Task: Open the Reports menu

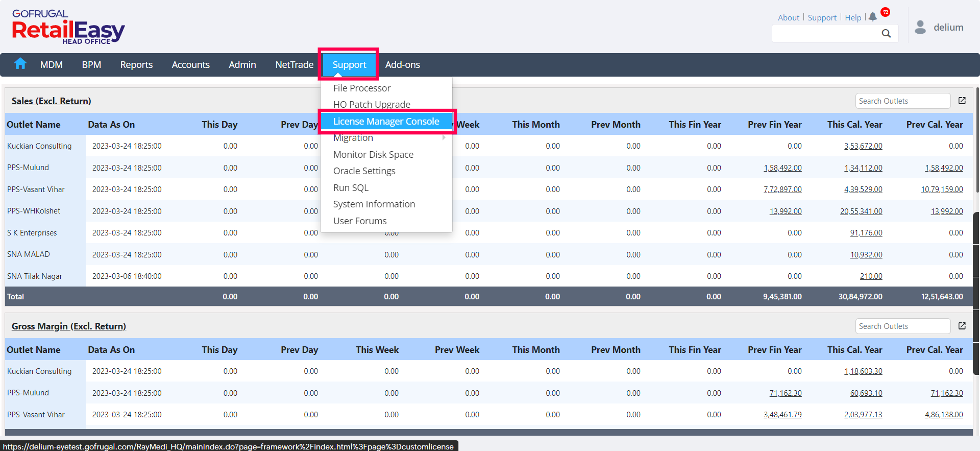Action: pos(136,65)
